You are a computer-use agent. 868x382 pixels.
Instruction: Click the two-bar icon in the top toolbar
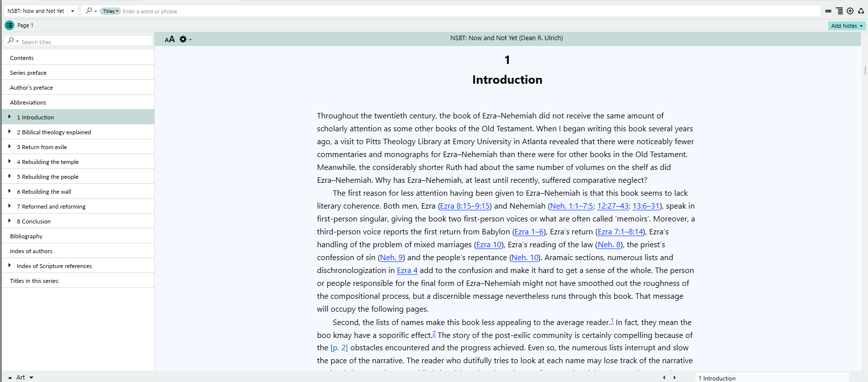(x=828, y=11)
